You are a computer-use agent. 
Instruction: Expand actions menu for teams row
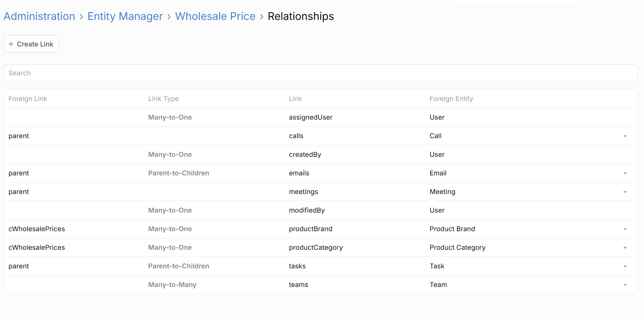(625, 285)
